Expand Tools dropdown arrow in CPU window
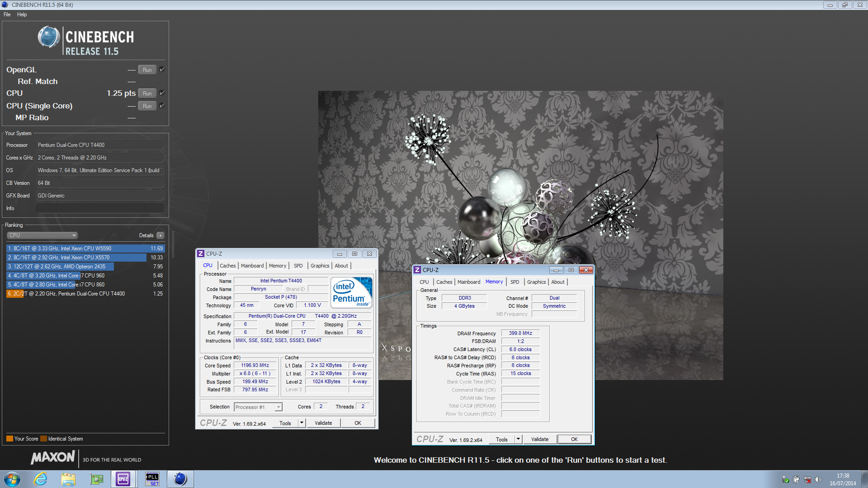The width and height of the screenshot is (868, 488). pyautogui.click(x=302, y=423)
